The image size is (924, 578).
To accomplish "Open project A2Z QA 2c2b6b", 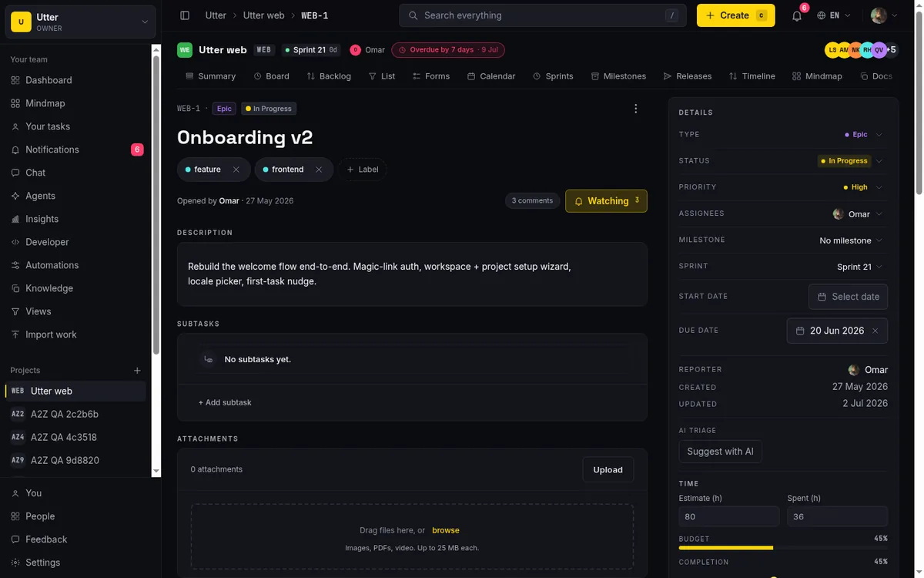I will tap(75, 414).
